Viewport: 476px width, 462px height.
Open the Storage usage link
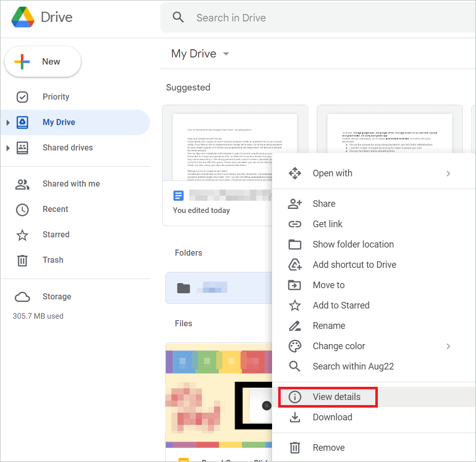click(56, 296)
